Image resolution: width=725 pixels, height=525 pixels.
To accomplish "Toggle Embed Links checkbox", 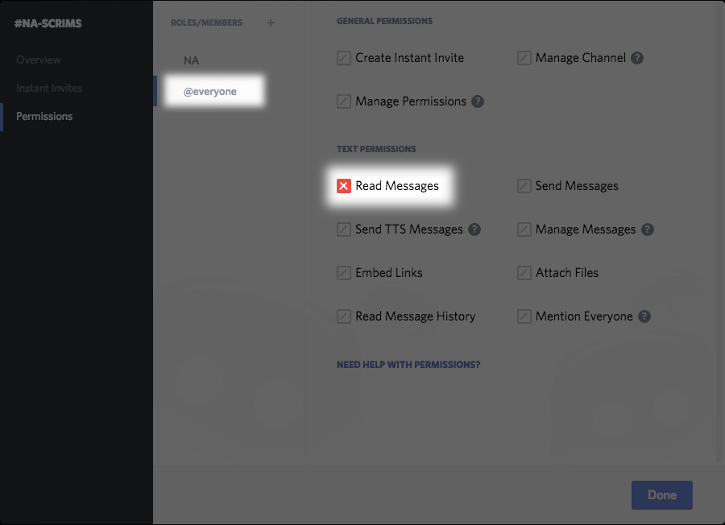I will pos(344,273).
